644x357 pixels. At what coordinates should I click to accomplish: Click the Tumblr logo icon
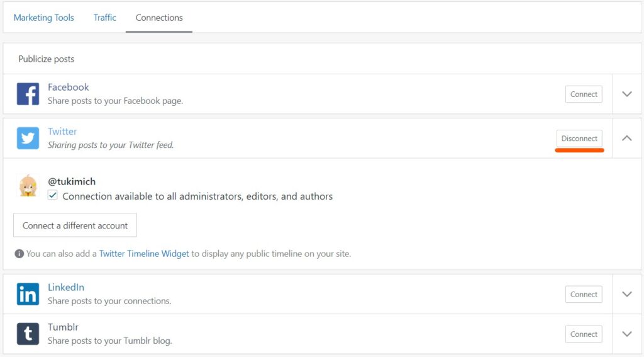pos(28,334)
